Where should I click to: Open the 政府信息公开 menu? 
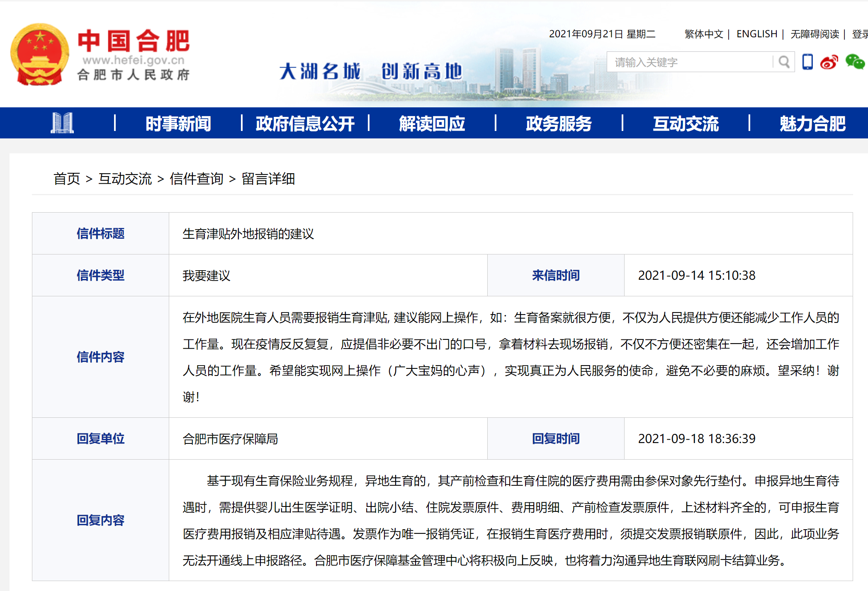coord(305,123)
